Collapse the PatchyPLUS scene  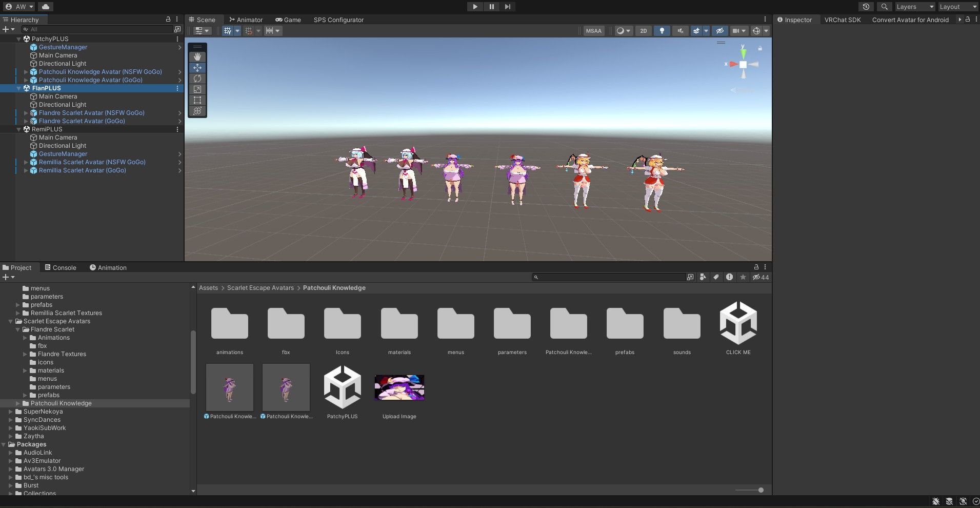tap(19, 39)
